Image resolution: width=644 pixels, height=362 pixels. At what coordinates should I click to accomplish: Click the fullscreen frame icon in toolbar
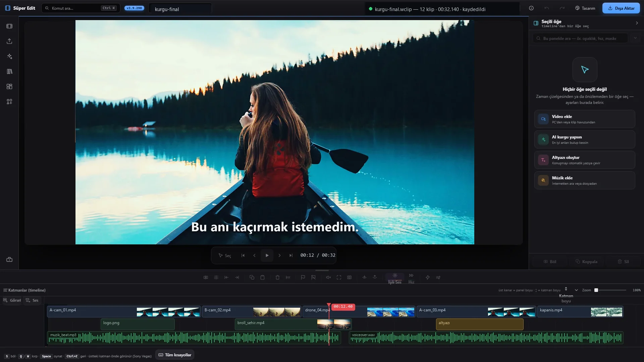(x=339, y=278)
